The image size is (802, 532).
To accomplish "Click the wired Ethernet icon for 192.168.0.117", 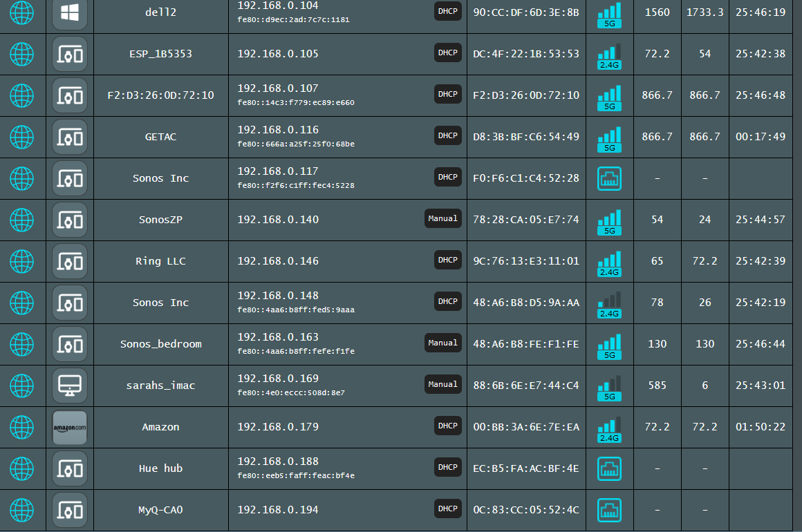I will tap(610, 178).
